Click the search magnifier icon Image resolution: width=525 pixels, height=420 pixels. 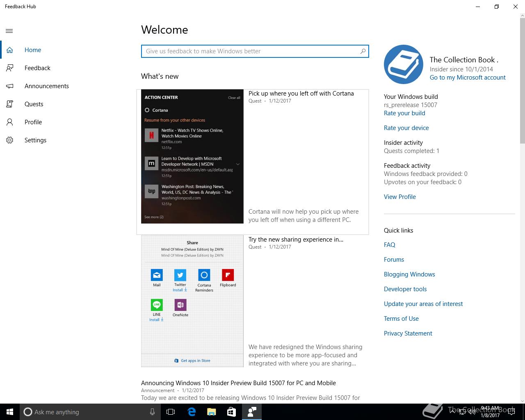pos(363,51)
